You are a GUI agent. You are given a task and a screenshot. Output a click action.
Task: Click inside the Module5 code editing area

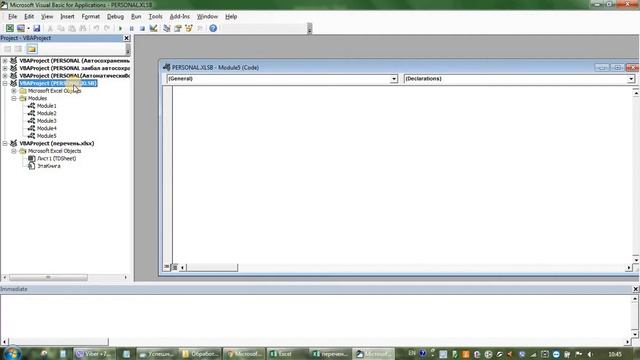pos(402,175)
